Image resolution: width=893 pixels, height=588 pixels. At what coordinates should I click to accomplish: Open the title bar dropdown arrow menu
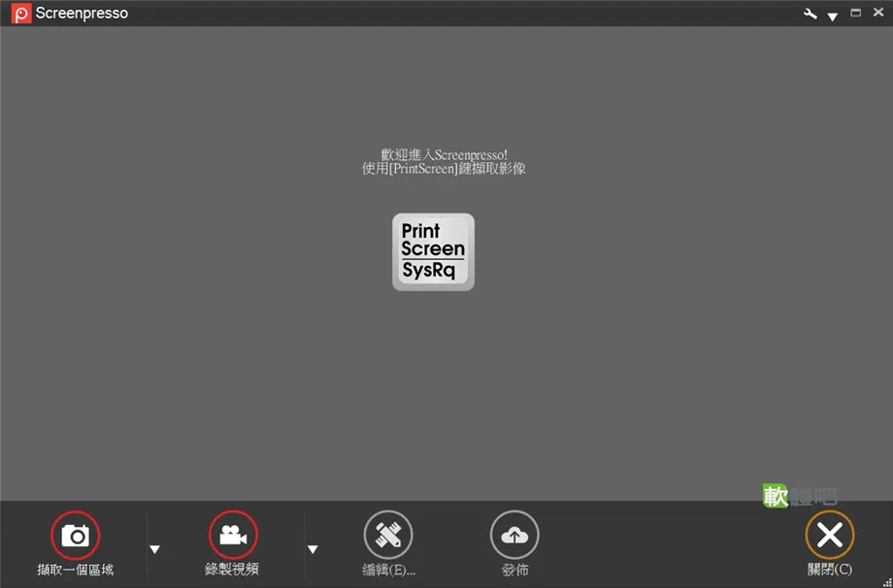click(833, 17)
